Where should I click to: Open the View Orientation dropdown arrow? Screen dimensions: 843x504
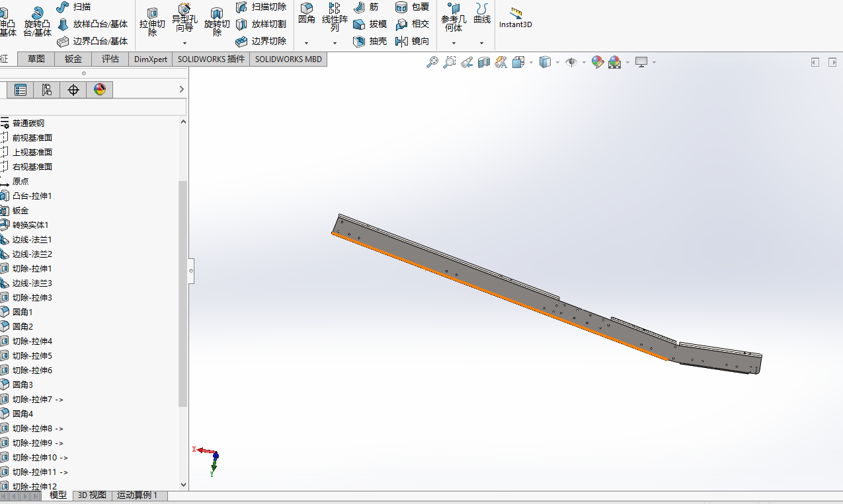coord(531,63)
